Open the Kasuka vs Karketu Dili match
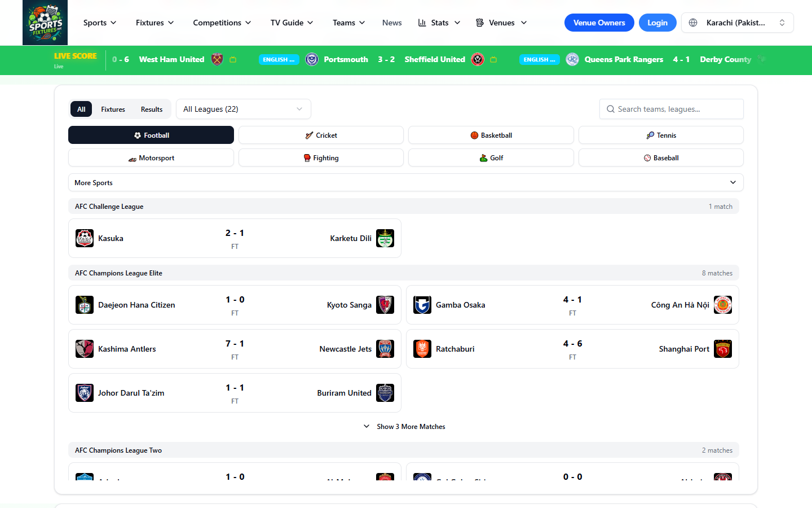Image resolution: width=812 pixels, height=508 pixels. pos(235,238)
